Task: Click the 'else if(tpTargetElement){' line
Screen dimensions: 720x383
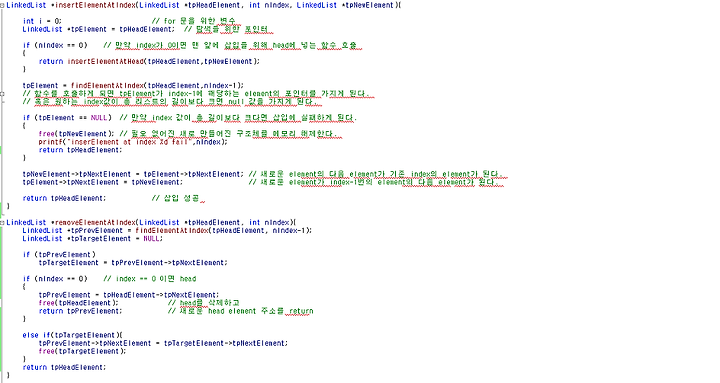Action: [x=73, y=335]
